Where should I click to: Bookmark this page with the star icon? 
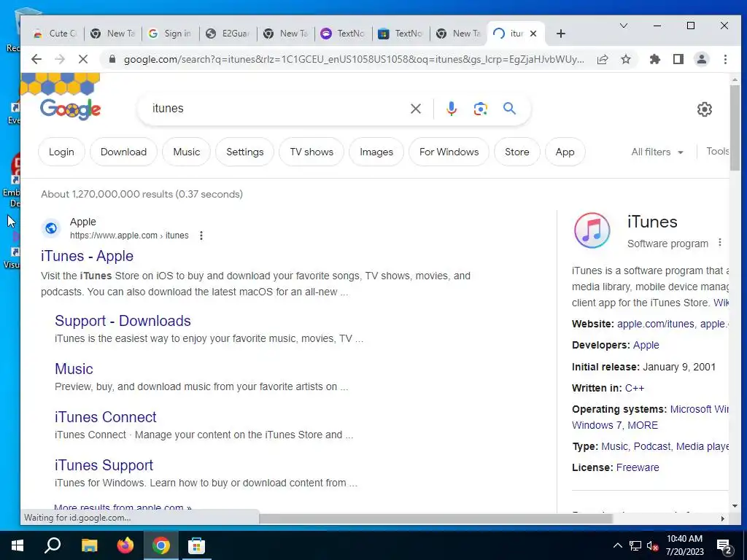[626, 59]
